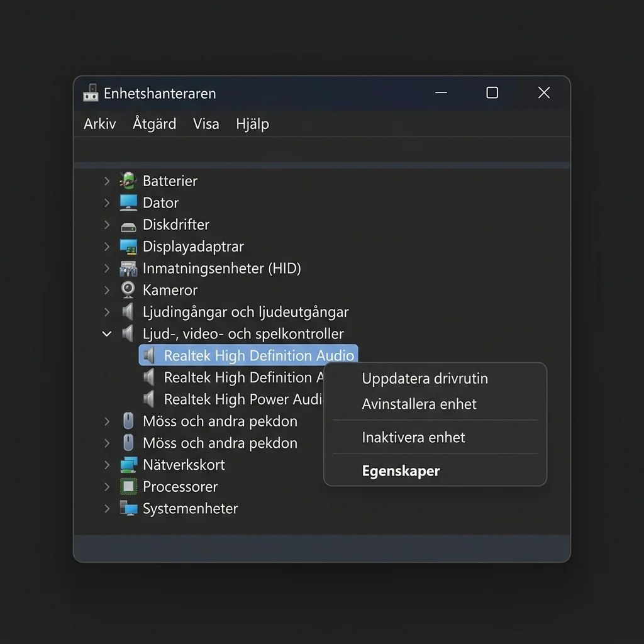Screen dimensions: 644x644
Task: Select the highlighted Realtek High Definition Audio row
Action: tap(248, 355)
